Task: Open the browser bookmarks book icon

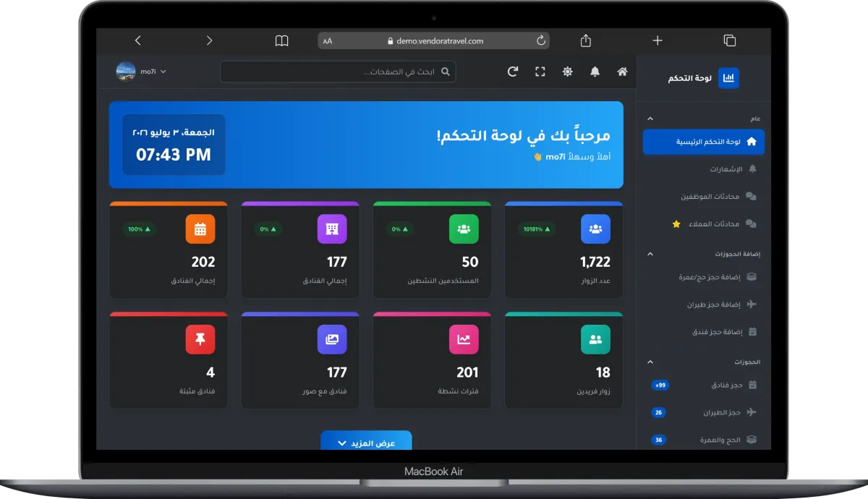Action: click(x=281, y=40)
